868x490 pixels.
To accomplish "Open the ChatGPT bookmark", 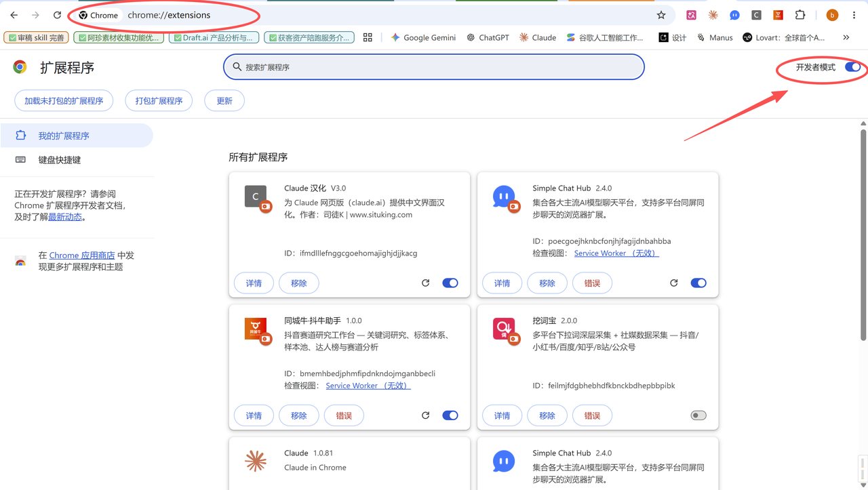I will click(488, 37).
